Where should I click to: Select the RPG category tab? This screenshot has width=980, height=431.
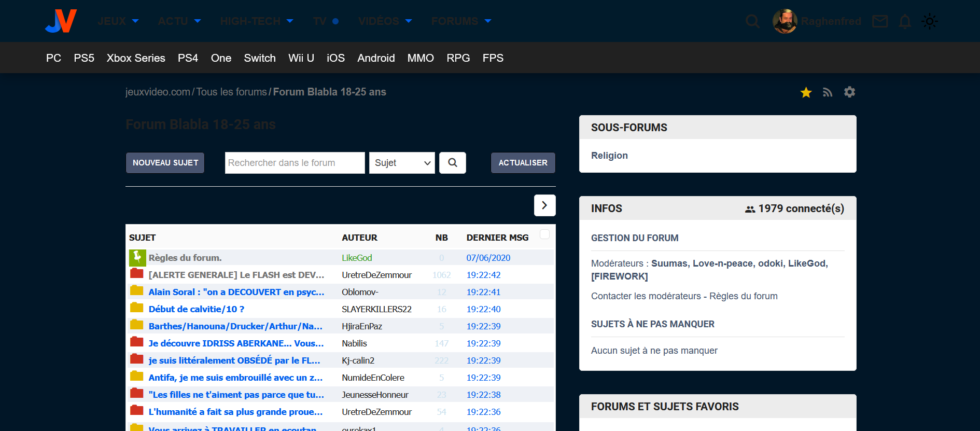458,58
